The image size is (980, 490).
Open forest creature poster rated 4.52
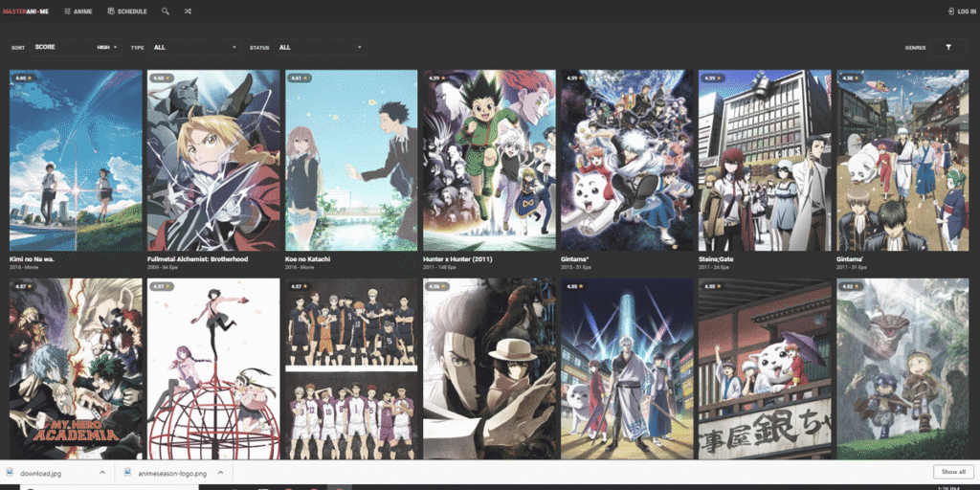pos(902,368)
